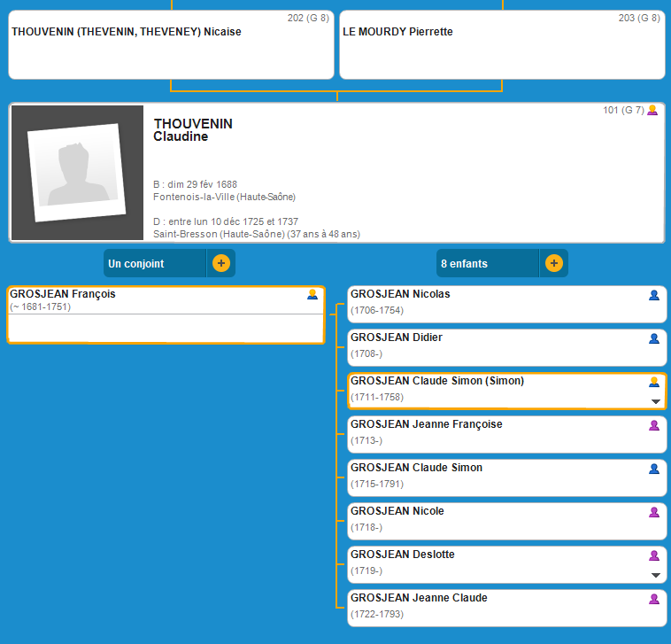Select Grosjean François spouse name
The width and height of the screenshot is (671, 644).
pyautogui.click(x=63, y=294)
